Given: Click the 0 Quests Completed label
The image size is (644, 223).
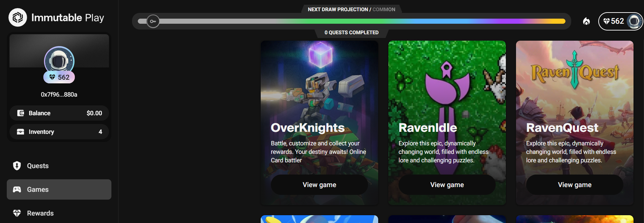Looking at the screenshot, I should (x=351, y=33).
